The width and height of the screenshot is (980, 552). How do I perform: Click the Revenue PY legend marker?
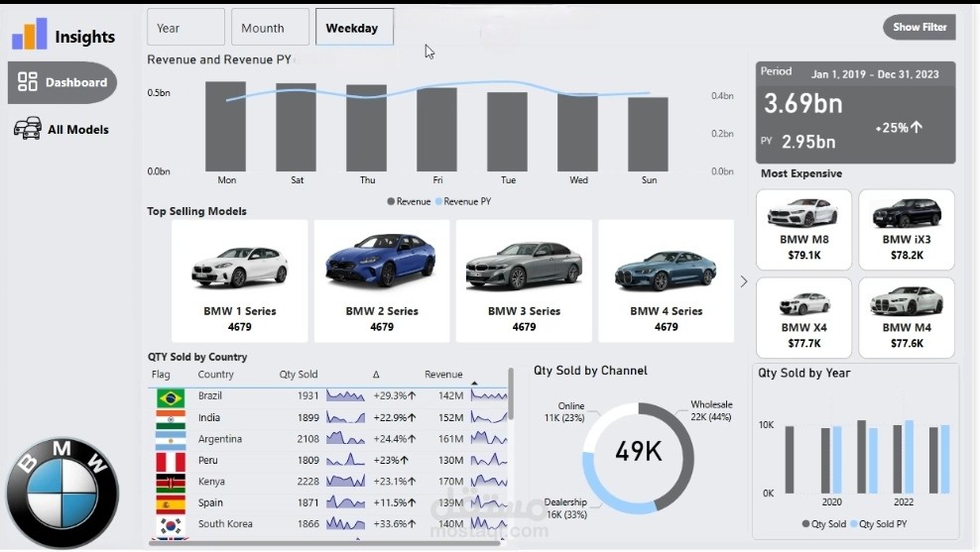click(x=438, y=202)
